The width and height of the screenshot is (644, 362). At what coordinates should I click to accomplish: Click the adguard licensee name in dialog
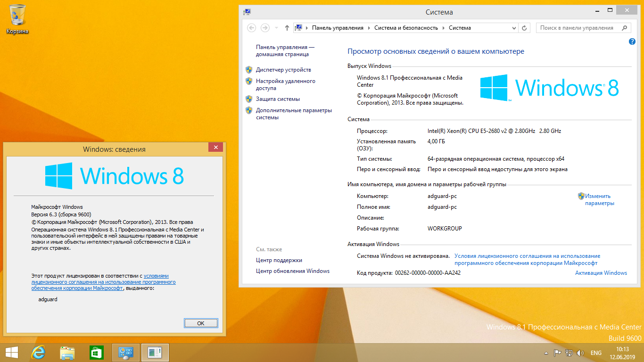click(x=48, y=299)
